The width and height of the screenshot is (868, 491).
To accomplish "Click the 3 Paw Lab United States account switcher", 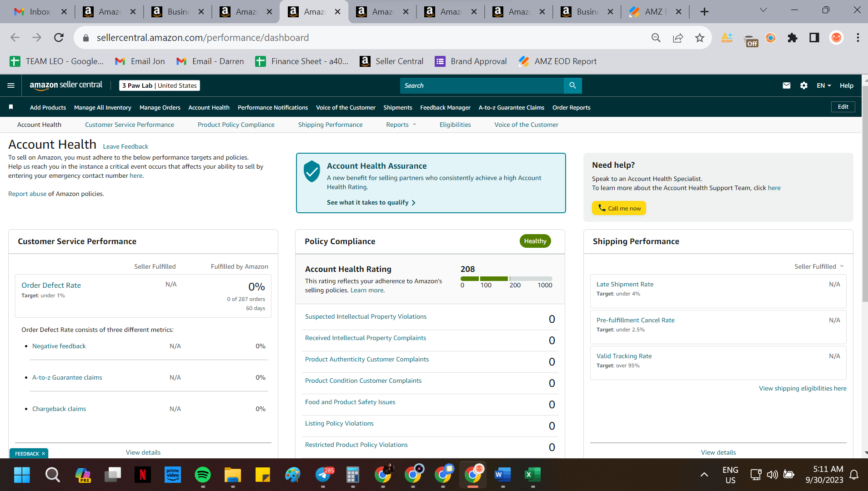I will (x=160, y=85).
